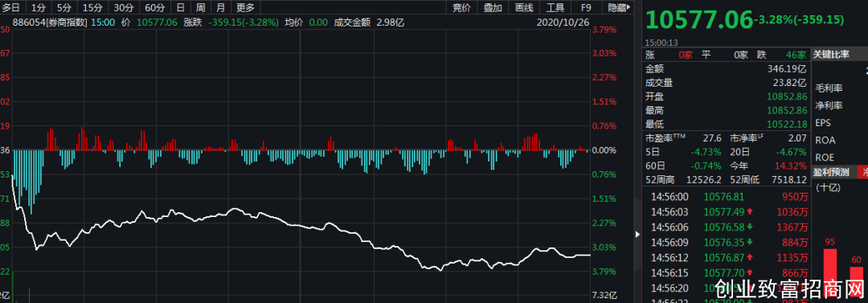This screenshot has width=868, height=303.
Task: Click the 14:56:03 trade record row
Action: point(729,211)
